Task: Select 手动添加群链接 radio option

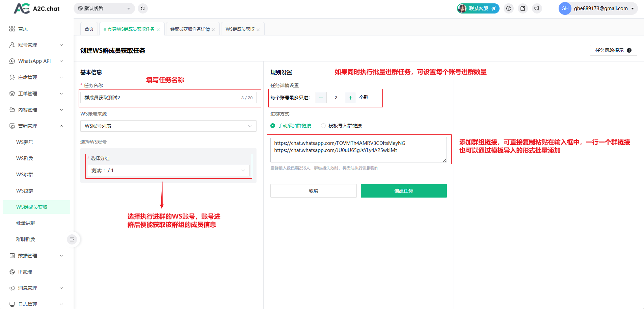Action: point(273,126)
